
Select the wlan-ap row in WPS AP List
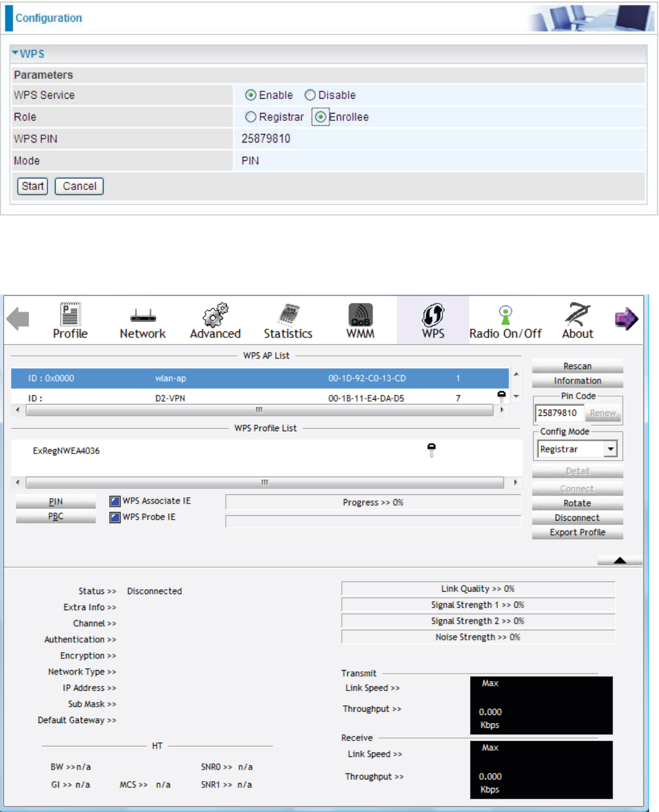260,378
